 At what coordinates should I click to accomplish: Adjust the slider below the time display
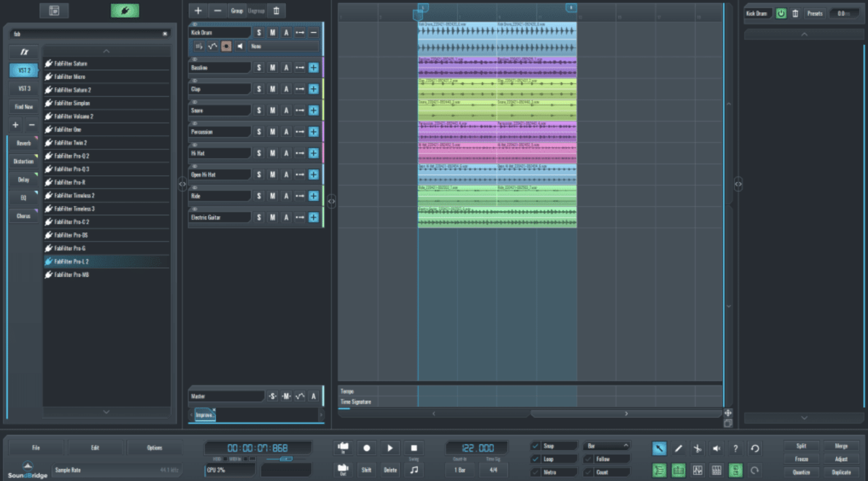pos(285,458)
